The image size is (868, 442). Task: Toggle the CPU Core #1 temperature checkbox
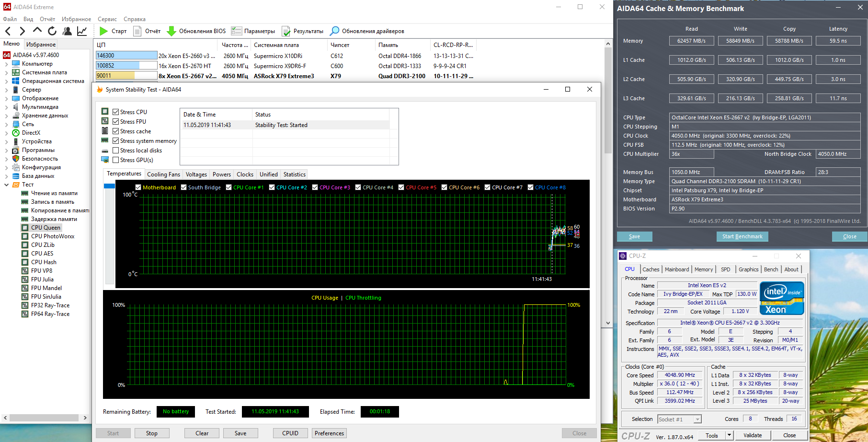point(229,187)
